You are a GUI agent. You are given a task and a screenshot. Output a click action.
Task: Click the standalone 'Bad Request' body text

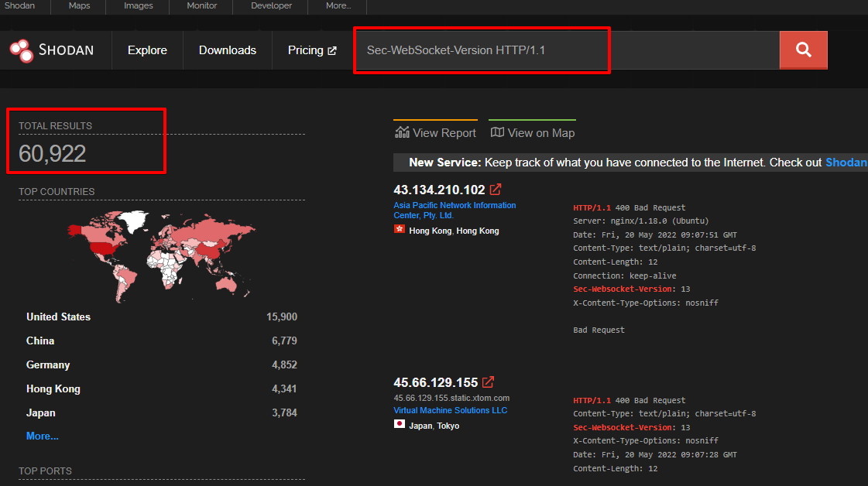[599, 330]
